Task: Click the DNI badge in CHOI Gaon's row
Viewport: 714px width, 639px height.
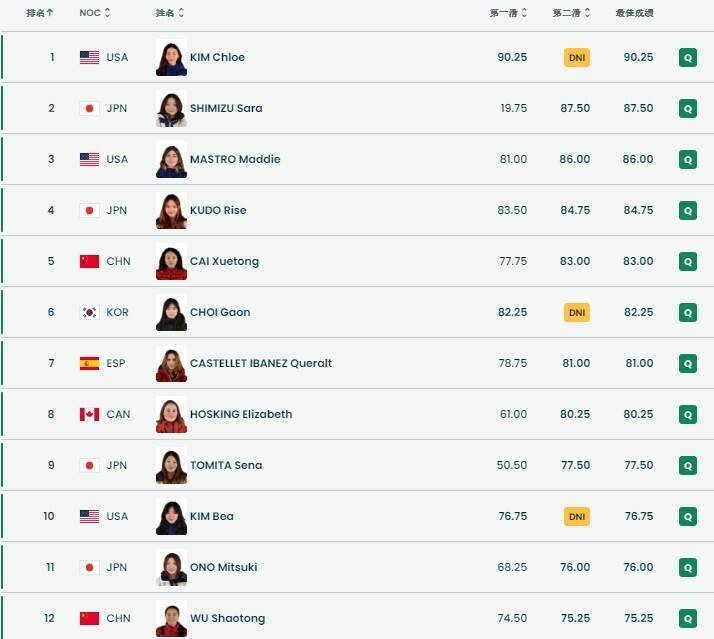Action: point(576,312)
